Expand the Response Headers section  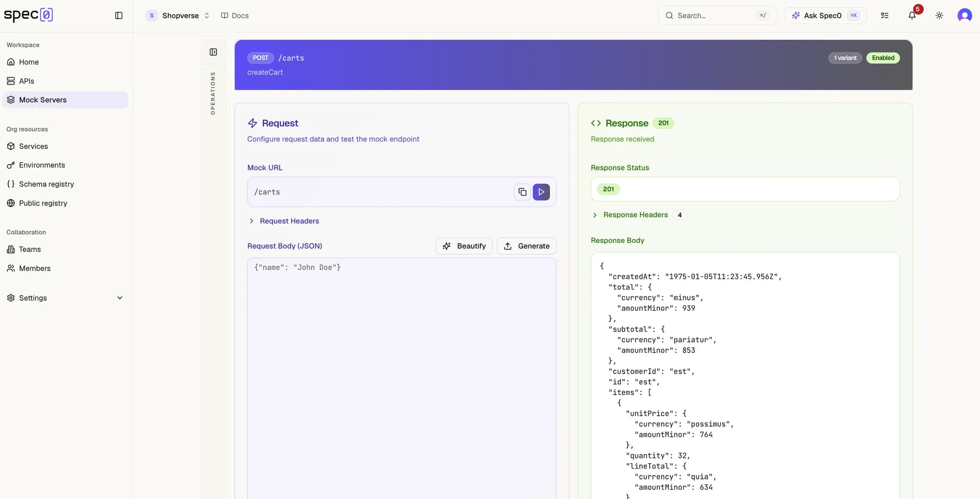point(630,215)
